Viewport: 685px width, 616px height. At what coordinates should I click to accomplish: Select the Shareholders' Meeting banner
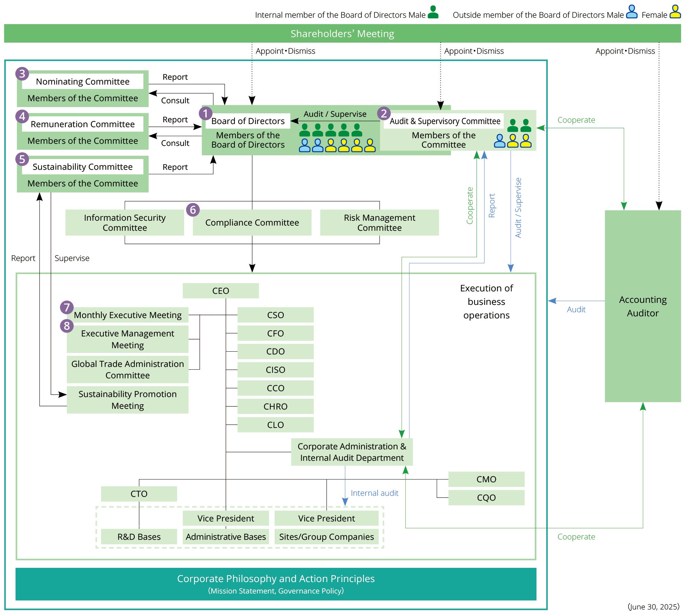click(x=342, y=34)
